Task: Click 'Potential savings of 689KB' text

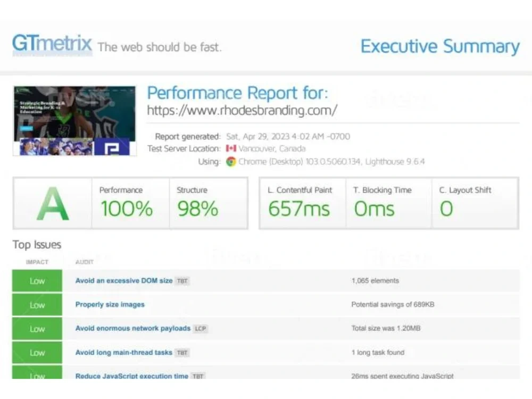Action: pyautogui.click(x=393, y=304)
